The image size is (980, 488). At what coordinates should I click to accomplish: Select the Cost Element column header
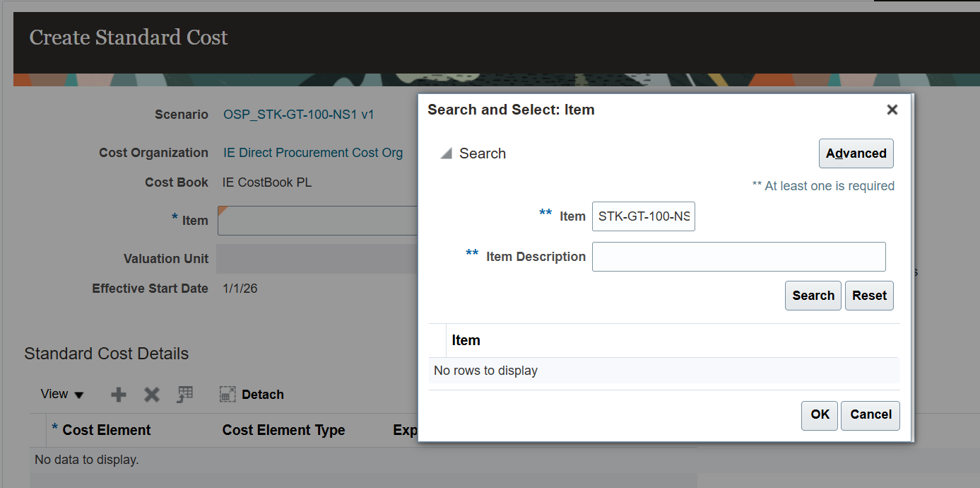(x=107, y=430)
